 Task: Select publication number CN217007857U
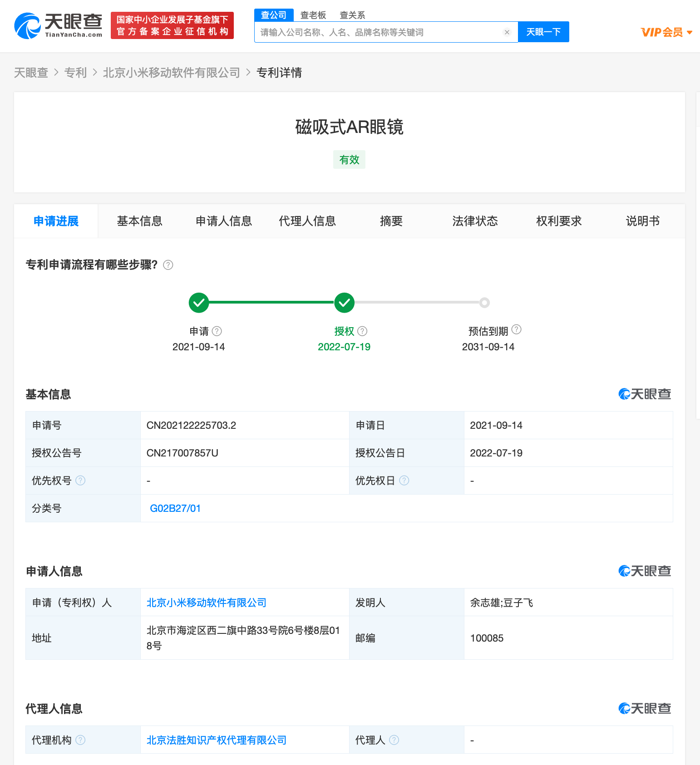tap(182, 453)
